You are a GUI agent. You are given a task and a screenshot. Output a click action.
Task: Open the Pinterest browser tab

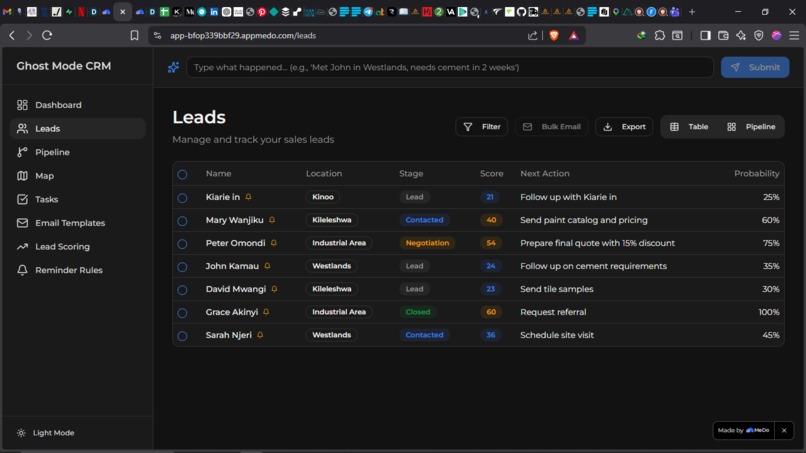click(x=262, y=12)
